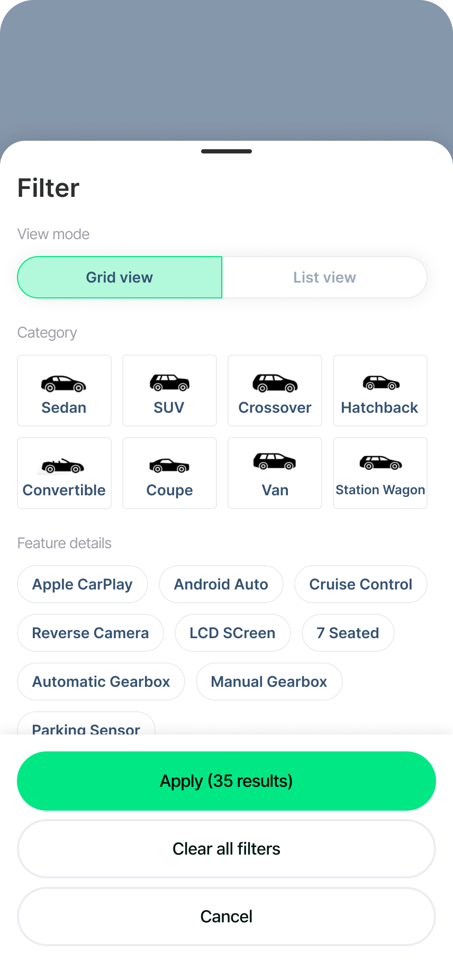Viewport: 453px width, 980px height.
Task: Select the Sedan car category icon
Action: [64, 384]
